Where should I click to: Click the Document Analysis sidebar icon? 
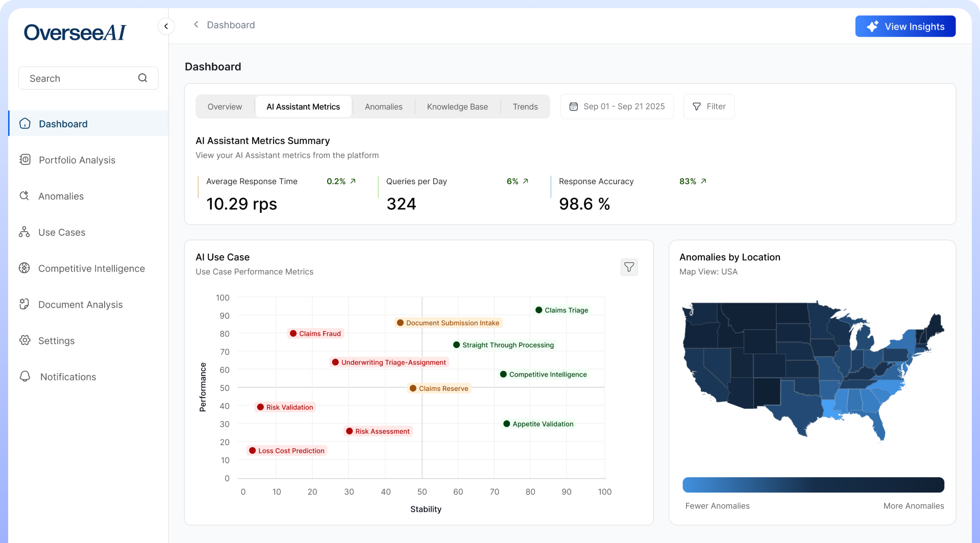tap(24, 304)
